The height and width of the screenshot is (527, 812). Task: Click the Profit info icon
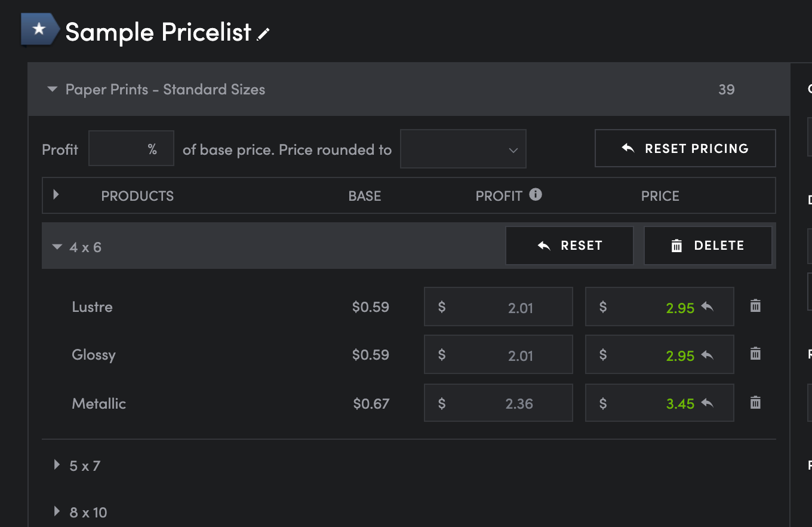(536, 194)
